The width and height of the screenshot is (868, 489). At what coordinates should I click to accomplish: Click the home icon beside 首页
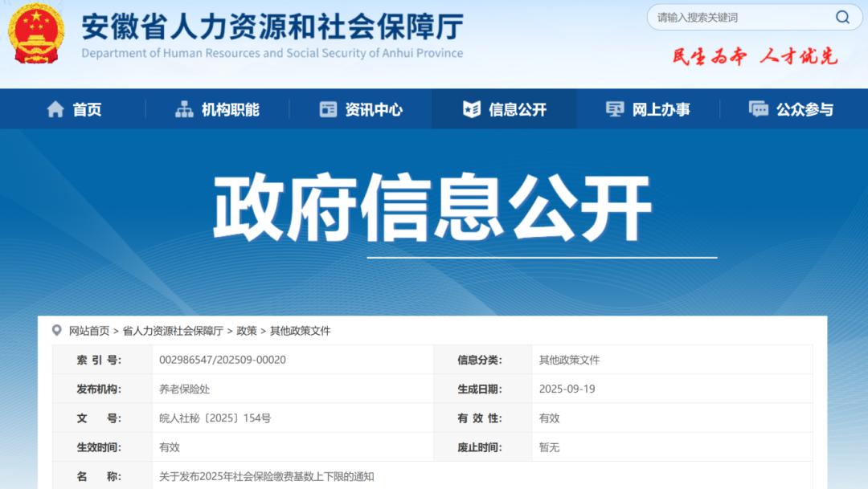pos(55,110)
